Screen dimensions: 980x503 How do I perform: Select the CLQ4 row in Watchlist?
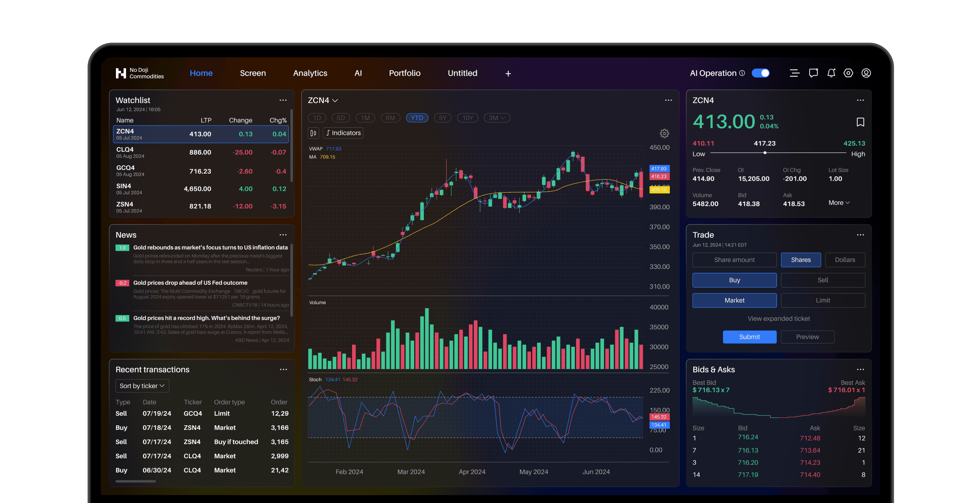201,153
